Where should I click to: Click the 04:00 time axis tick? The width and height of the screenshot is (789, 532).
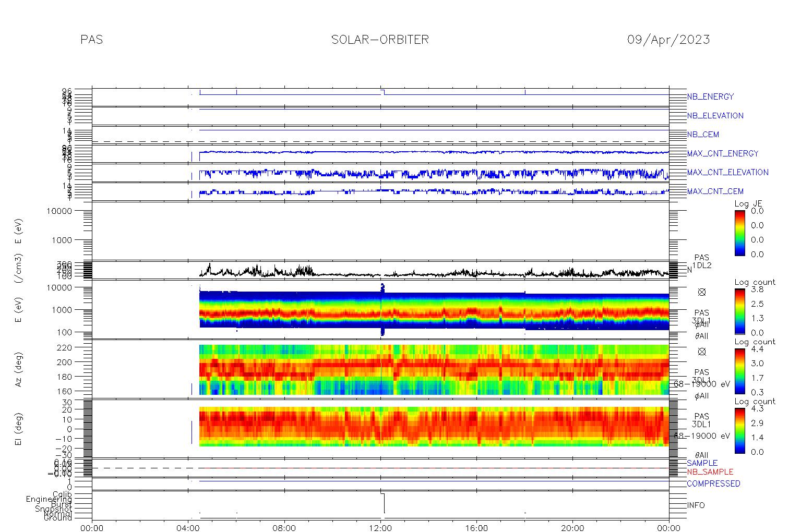click(188, 527)
